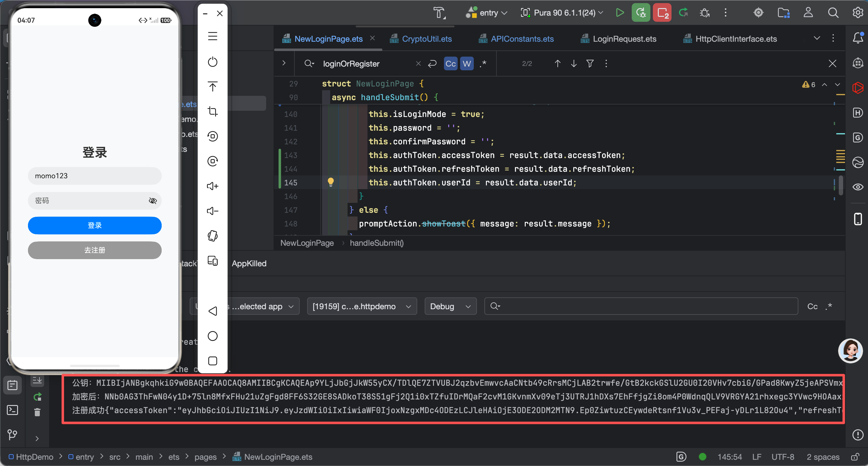Open the Git version control tool icon
This screenshot has width=868, height=466.
click(x=12, y=435)
